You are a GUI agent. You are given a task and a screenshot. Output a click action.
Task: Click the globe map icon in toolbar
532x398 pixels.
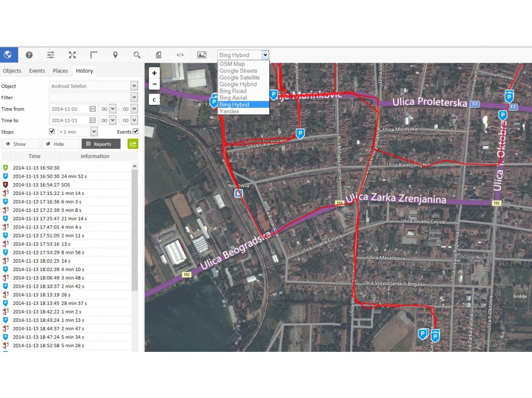[x=8, y=54]
